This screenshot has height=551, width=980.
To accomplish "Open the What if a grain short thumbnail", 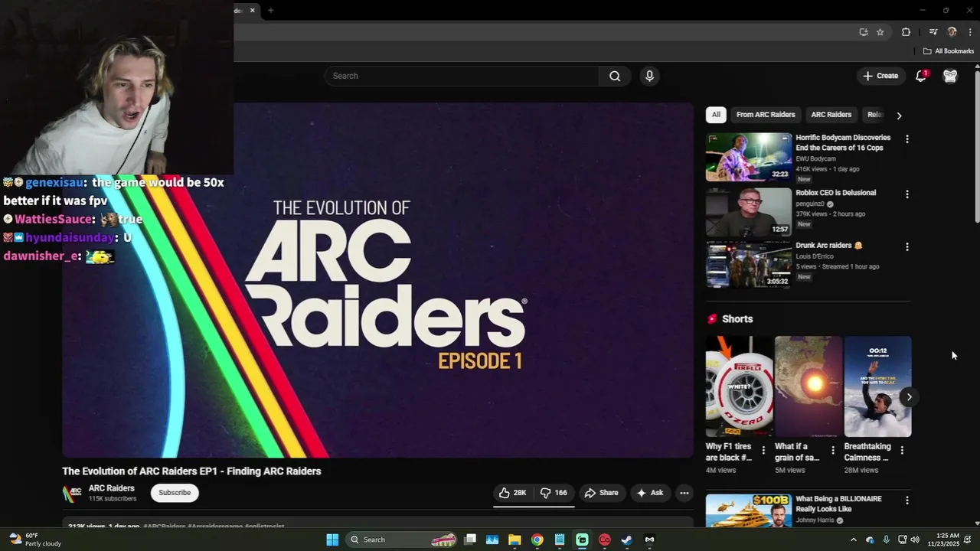I will pos(808,386).
